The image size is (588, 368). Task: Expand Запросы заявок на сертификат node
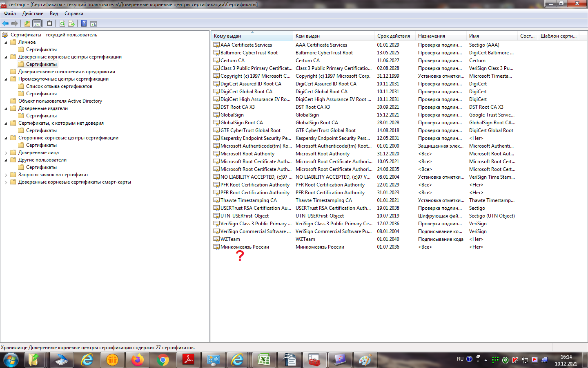pyautogui.click(x=6, y=175)
